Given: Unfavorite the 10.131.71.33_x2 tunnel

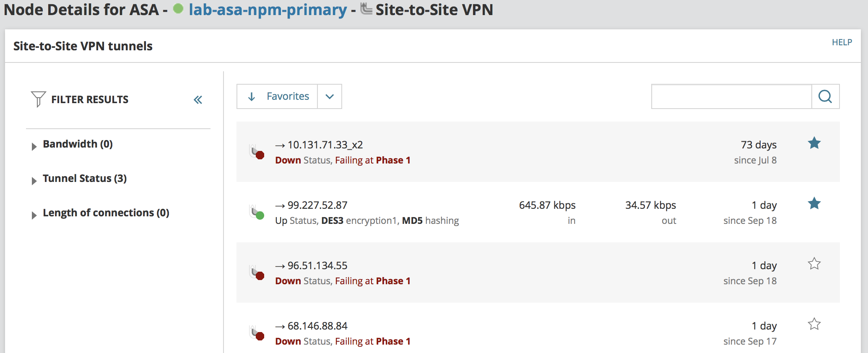Looking at the screenshot, I should pyautogui.click(x=814, y=143).
